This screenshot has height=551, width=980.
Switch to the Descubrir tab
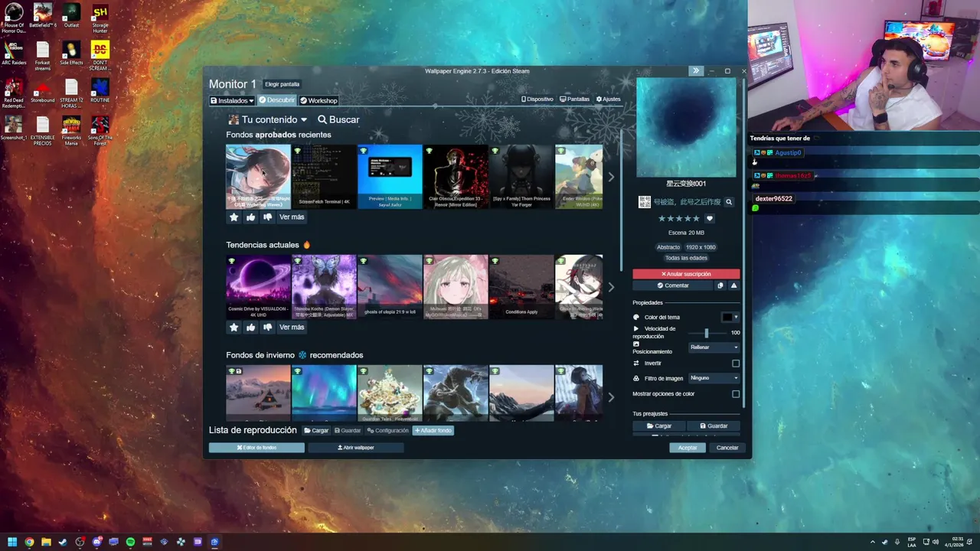(x=277, y=100)
